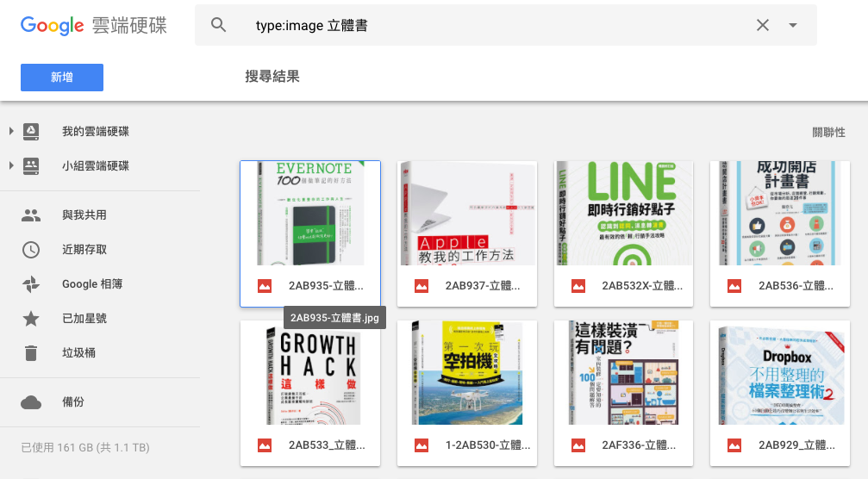Select the Evernote book cover thumbnail
Screen dimensions: 868x479
click(x=310, y=214)
